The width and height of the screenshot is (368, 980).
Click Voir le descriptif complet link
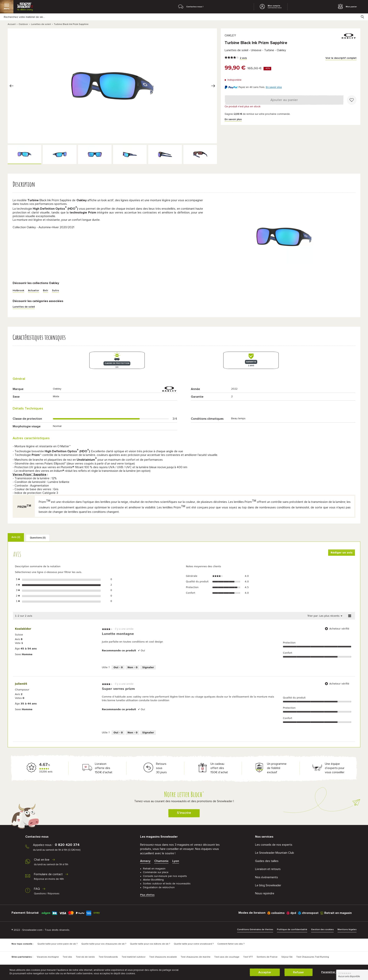coord(341,58)
